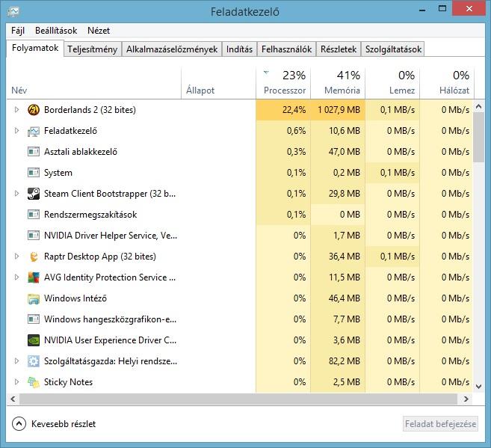
Task: Sort by the Lemez column header
Action: [x=392, y=83]
